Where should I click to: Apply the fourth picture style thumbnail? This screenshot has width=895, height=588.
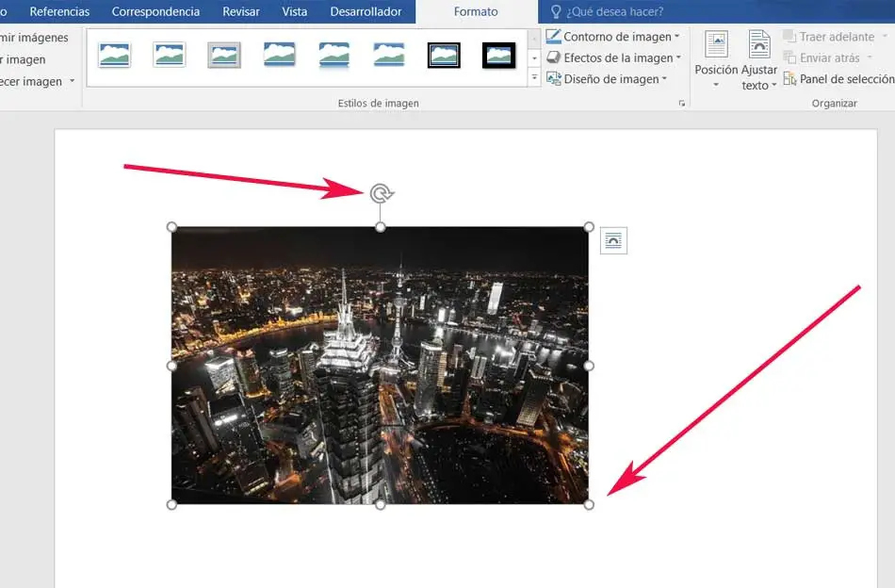pos(279,56)
